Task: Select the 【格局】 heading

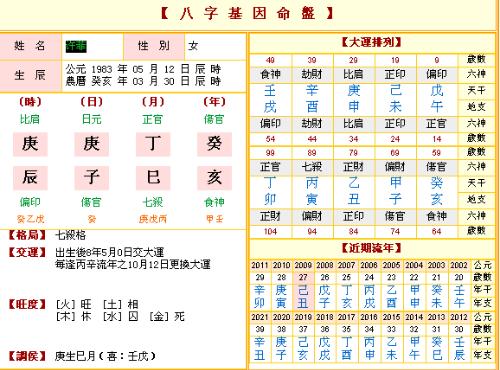Action: tap(27, 235)
